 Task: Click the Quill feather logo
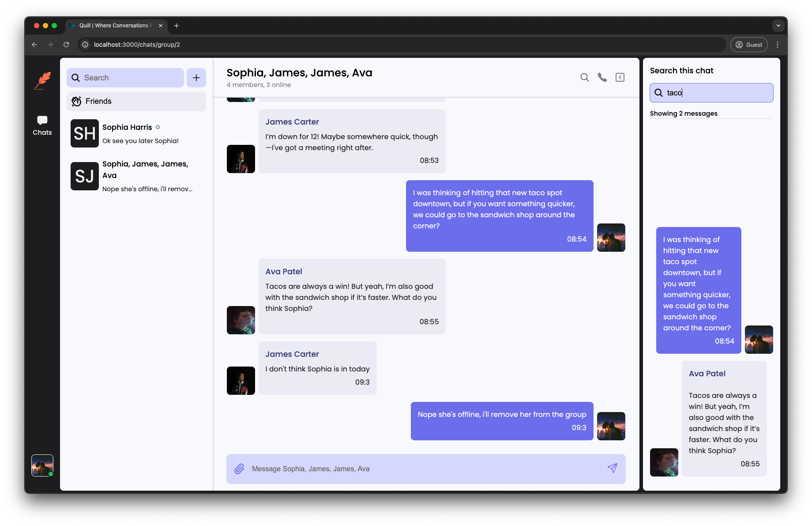(x=42, y=80)
